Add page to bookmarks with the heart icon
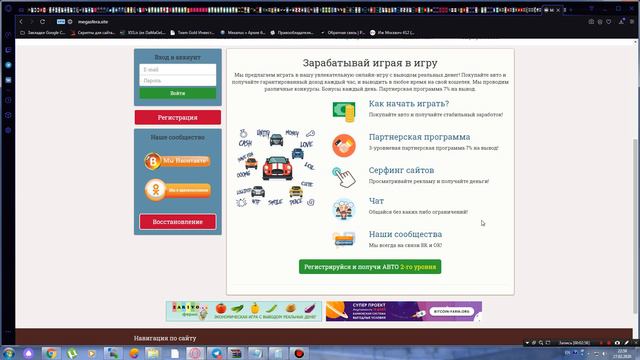The width and height of the screenshot is (640, 360). click(x=609, y=22)
